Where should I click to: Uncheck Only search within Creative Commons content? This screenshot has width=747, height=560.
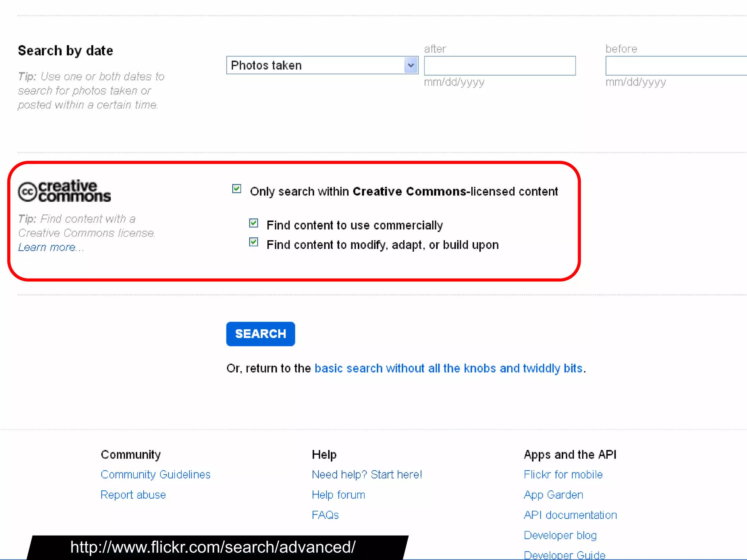(x=236, y=188)
